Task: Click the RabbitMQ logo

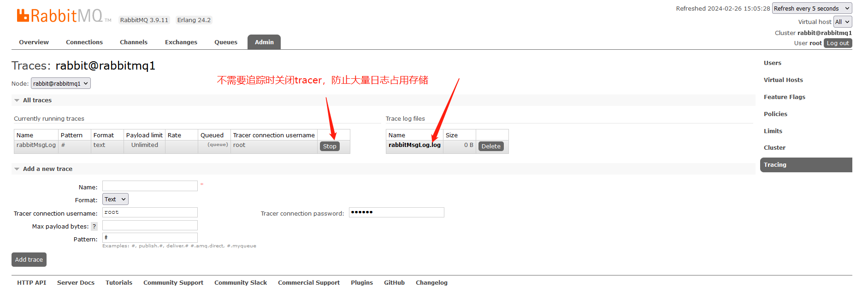Action: click(64, 16)
